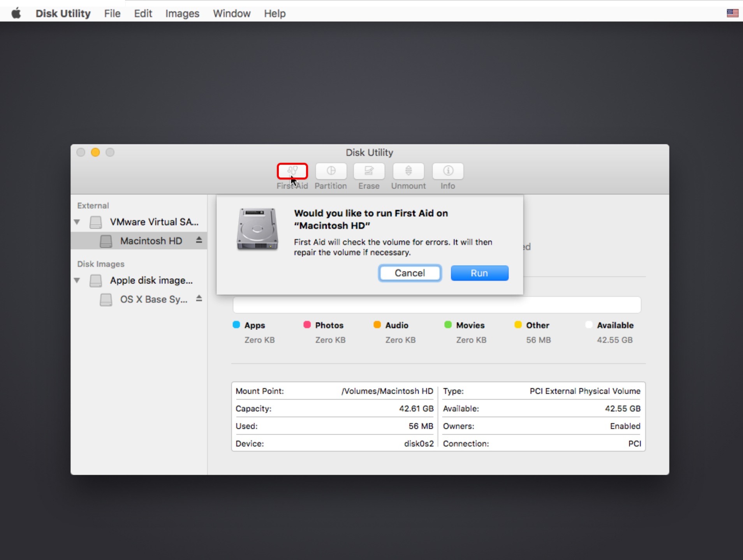Click the pink Photos color dot
Image resolution: width=743 pixels, height=560 pixels.
307,325
